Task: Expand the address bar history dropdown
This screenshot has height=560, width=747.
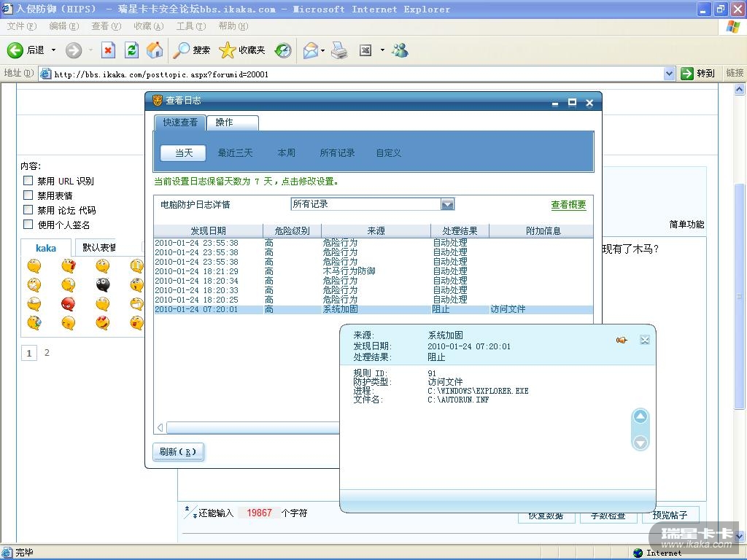Action: coord(669,74)
